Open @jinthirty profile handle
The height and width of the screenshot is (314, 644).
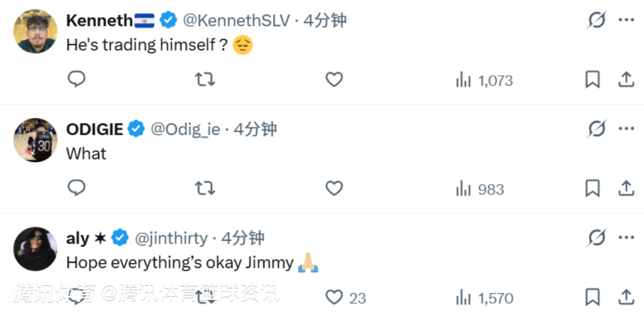[x=171, y=238]
